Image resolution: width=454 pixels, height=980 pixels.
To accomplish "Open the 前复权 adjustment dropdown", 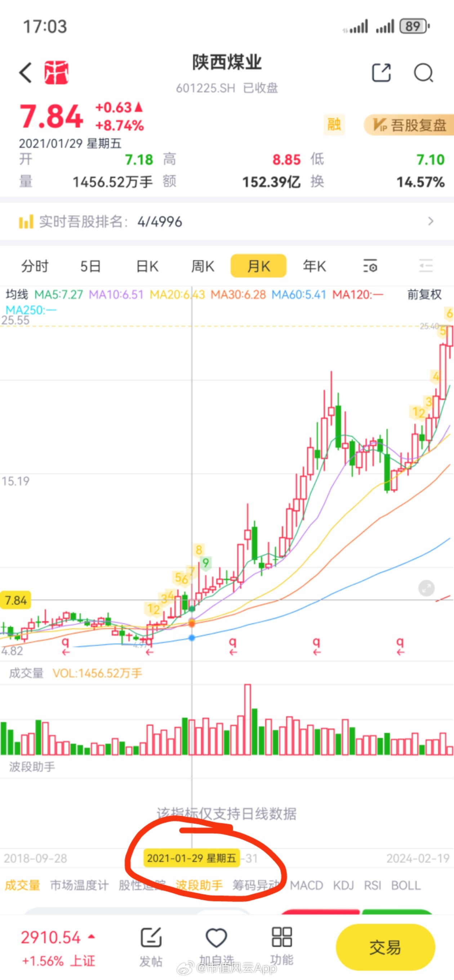I will 424,294.
